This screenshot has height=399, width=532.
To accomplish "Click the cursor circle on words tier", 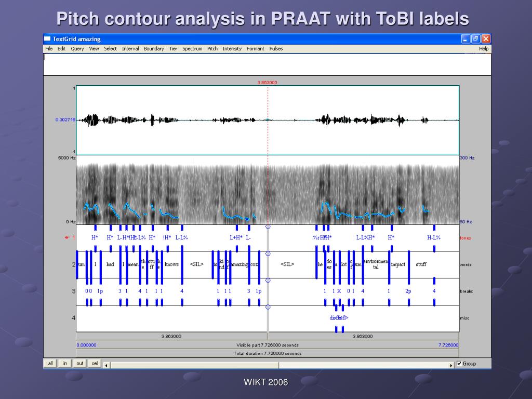I will (268, 254).
